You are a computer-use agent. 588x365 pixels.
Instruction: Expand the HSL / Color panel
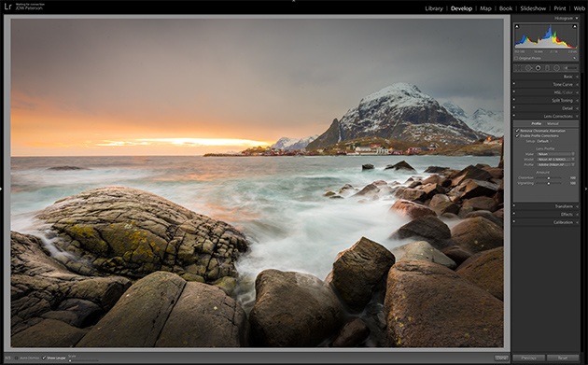pyautogui.click(x=577, y=92)
